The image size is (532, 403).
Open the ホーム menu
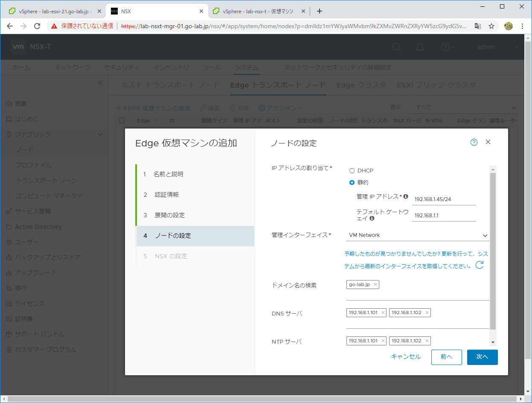click(x=21, y=67)
